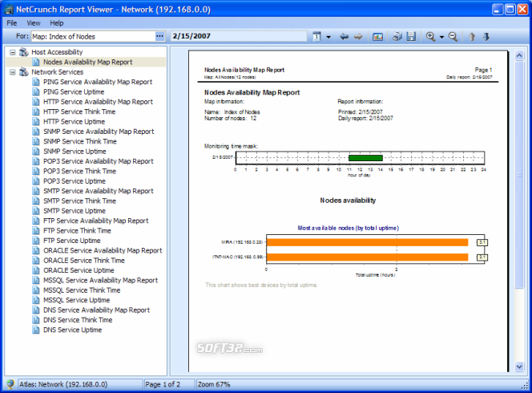Click report viewer scrollbar up arrow
532x393 pixels.
click(519, 55)
